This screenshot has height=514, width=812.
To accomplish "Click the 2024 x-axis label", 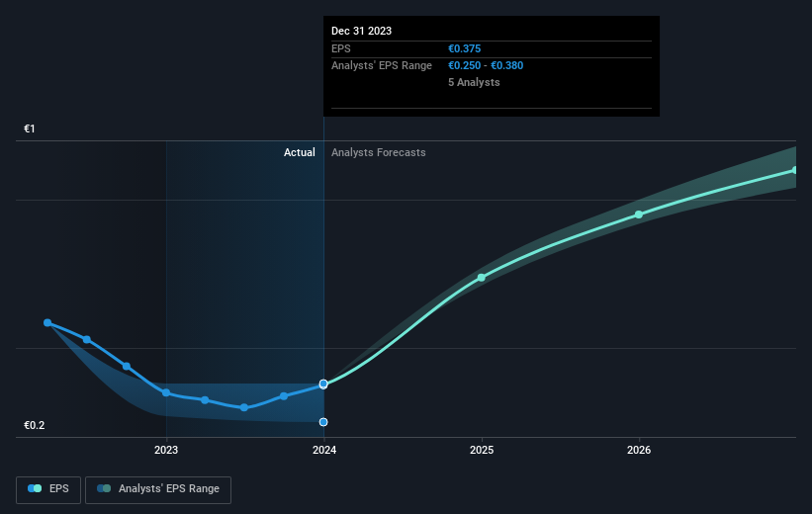I will pyautogui.click(x=324, y=451).
